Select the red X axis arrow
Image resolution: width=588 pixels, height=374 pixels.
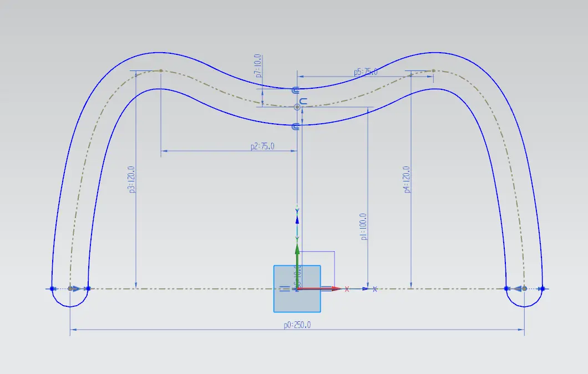point(319,289)
